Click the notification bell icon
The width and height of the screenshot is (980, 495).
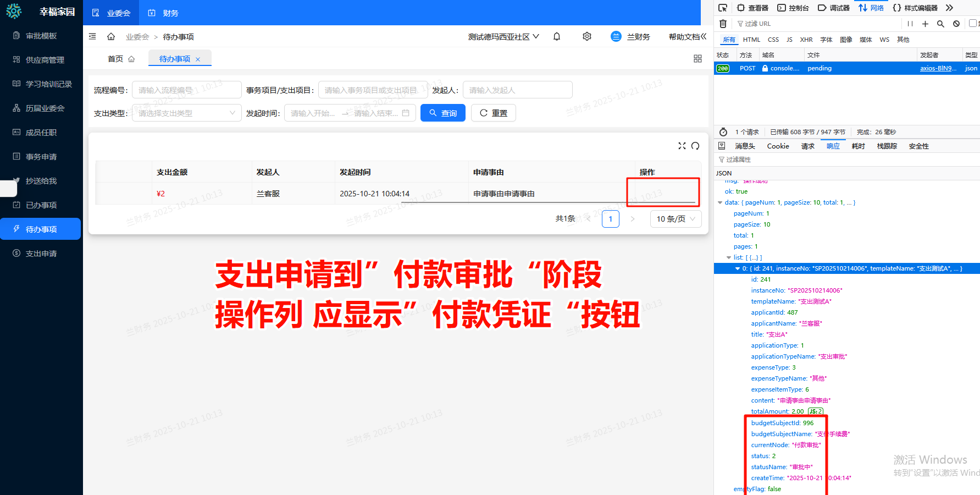click(x=556, y=36)
